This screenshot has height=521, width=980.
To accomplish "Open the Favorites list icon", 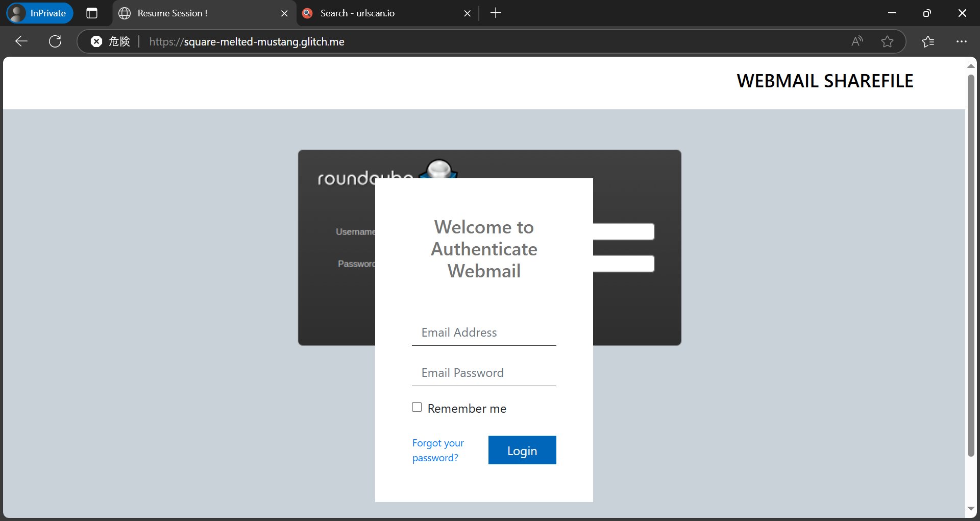I will pos(928,41).
